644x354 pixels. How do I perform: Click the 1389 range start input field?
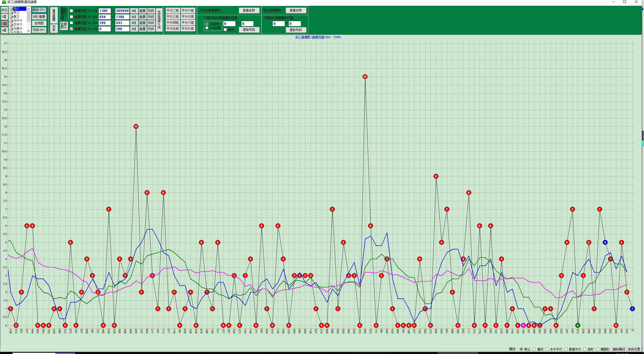(x=104, y=11)
